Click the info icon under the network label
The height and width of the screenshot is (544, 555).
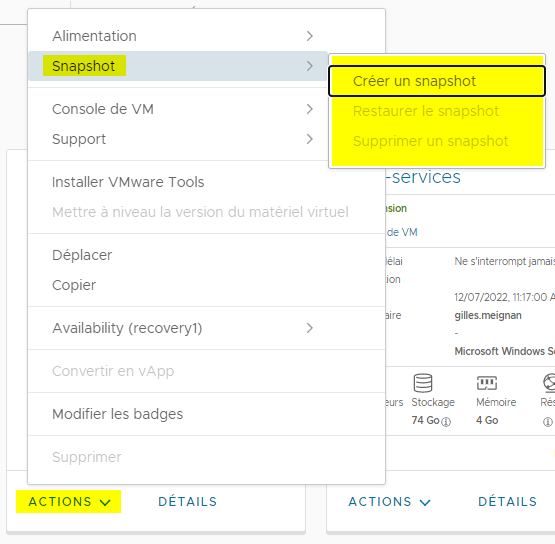(x=548, y=422)
